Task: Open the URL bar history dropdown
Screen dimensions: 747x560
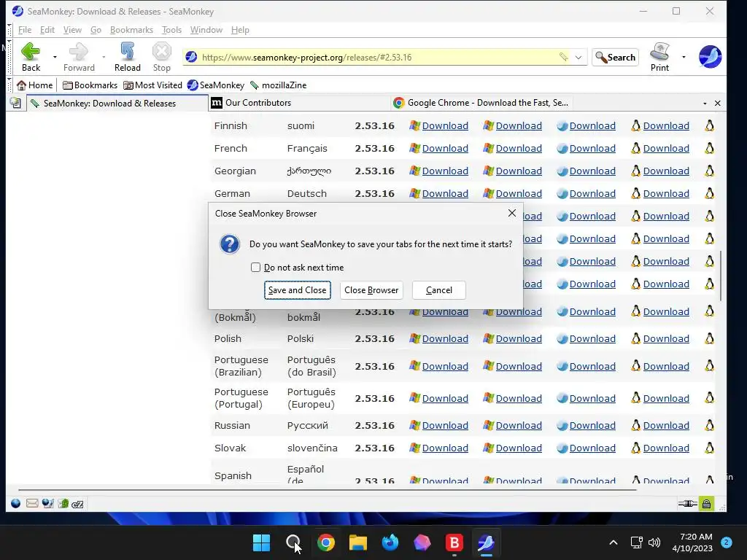Action: 578,57
